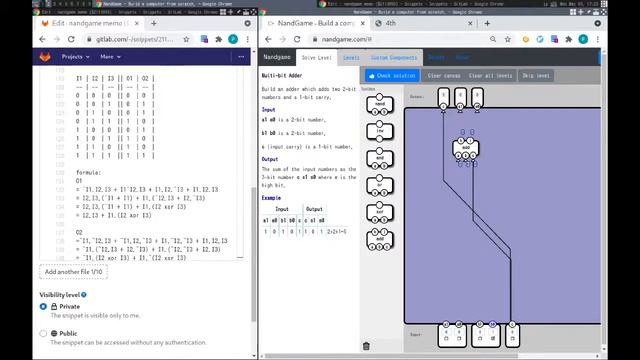The width and height of the screenshot is (640, 360).
Task: Open new tab in the NandGame window
Action: (487, 24)
